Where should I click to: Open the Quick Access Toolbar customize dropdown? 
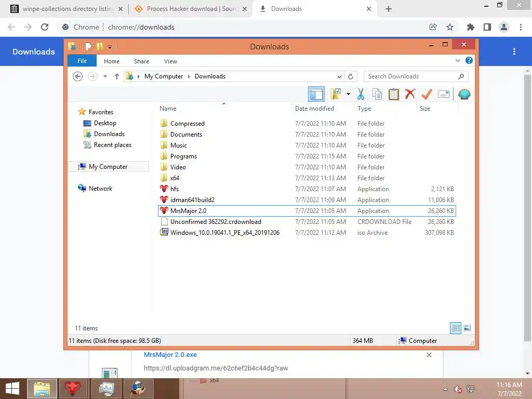110,47
